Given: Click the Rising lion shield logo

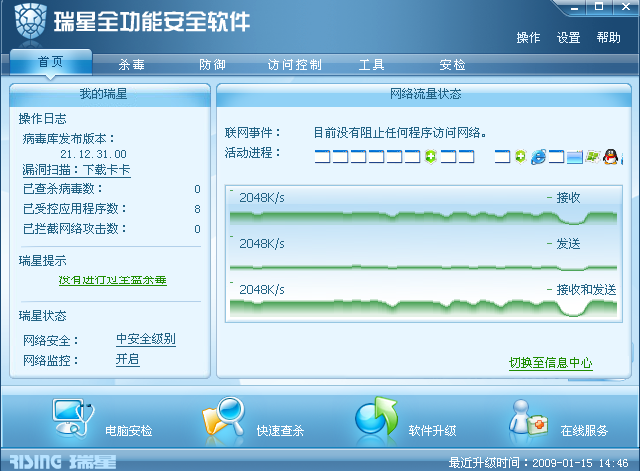Looking at the screenshot, I should click(x=31, y=20).
